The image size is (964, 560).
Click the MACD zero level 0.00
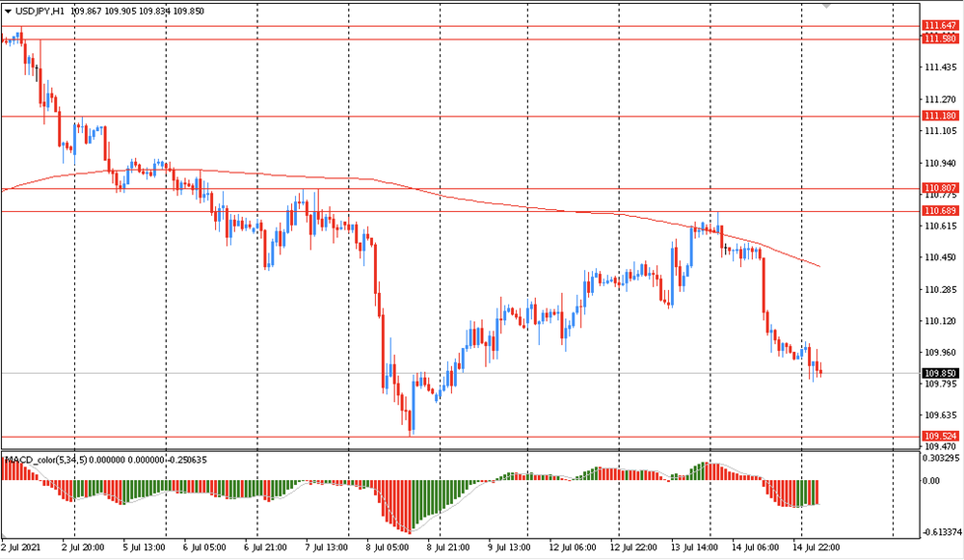pos(931,481)
